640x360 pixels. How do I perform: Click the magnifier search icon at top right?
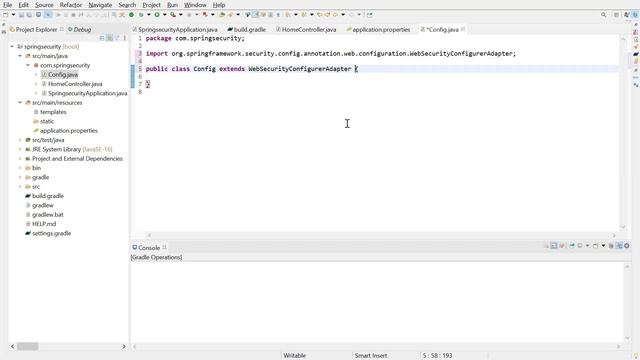(604, 15)
